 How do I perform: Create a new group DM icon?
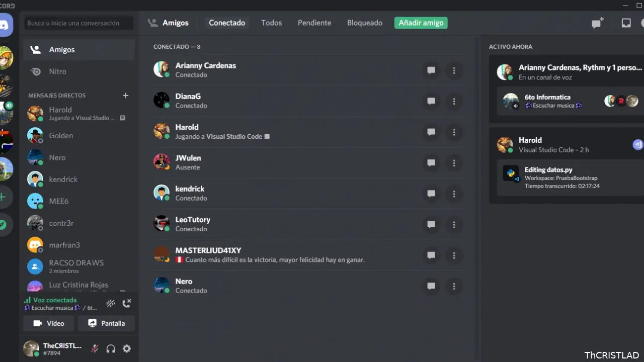coord(597,23)
